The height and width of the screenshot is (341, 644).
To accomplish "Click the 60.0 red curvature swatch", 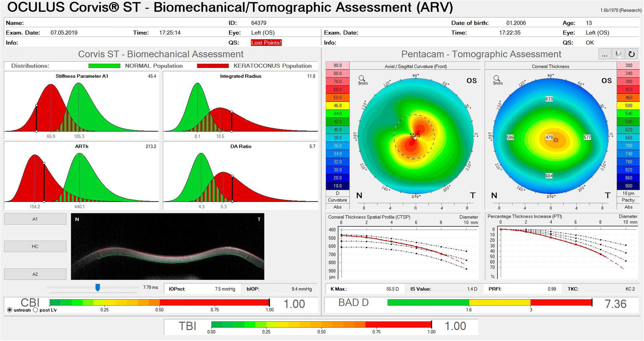I will pyautogui.click(x=338, y=90).
